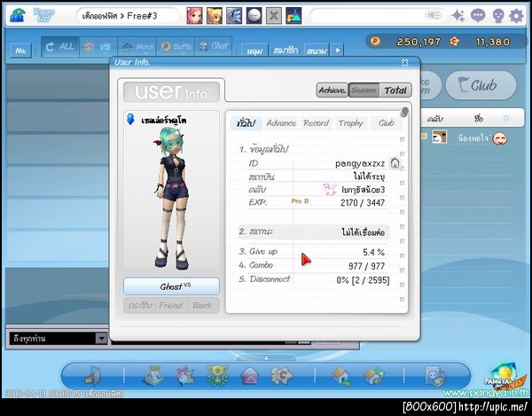
Task: Click the blue umbrella lobby icon
Action: (x=16, y=16)
